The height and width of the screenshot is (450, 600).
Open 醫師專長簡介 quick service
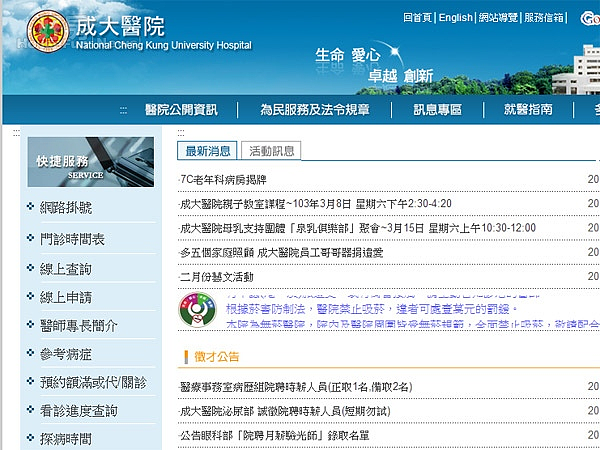(78, 326)
